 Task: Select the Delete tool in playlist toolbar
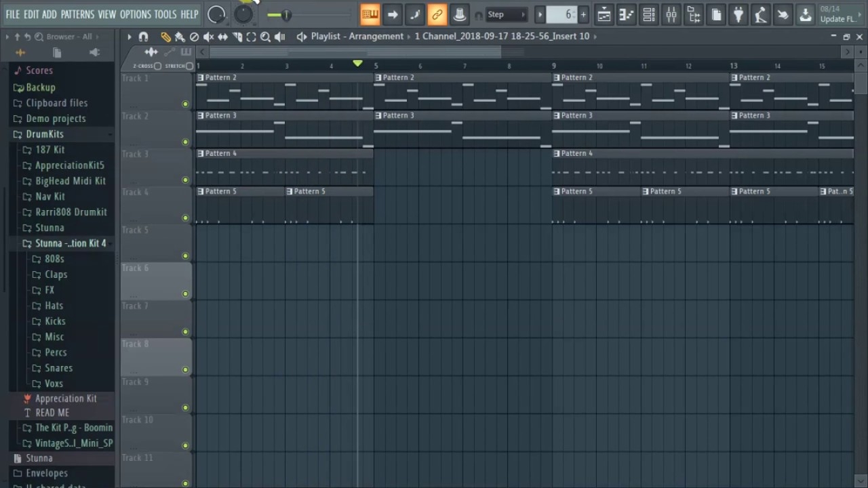pos(194,37)
